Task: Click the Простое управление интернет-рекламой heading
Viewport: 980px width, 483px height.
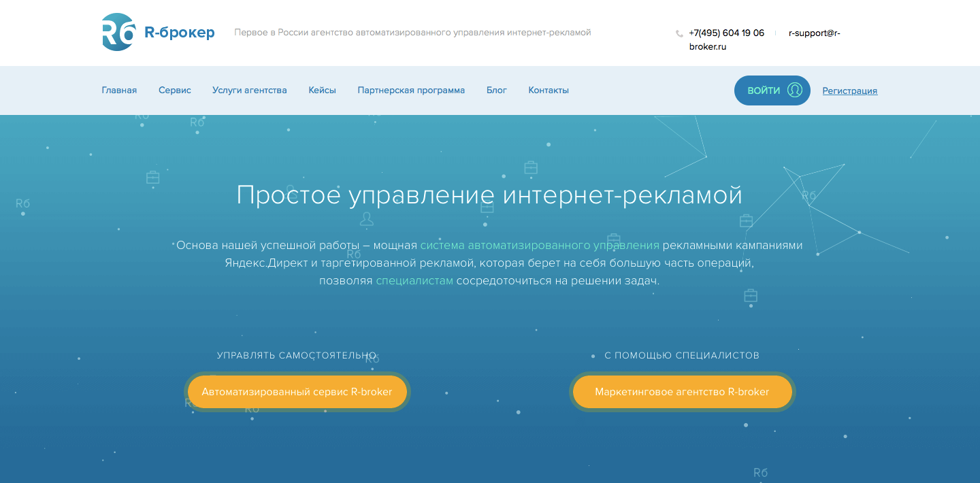Action: coord(489,195)
